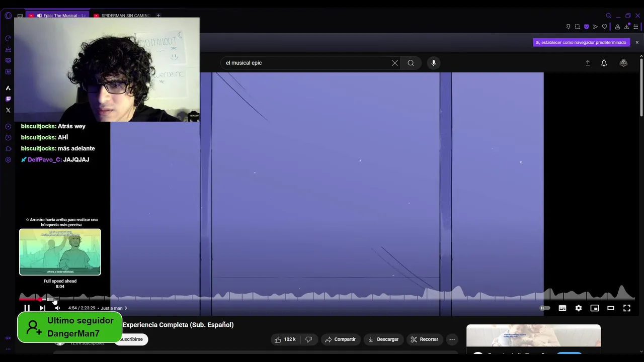Open browser downloads icon
This screenshot has height=362, width=644.
pyautogui.click(x=627, y=27)
